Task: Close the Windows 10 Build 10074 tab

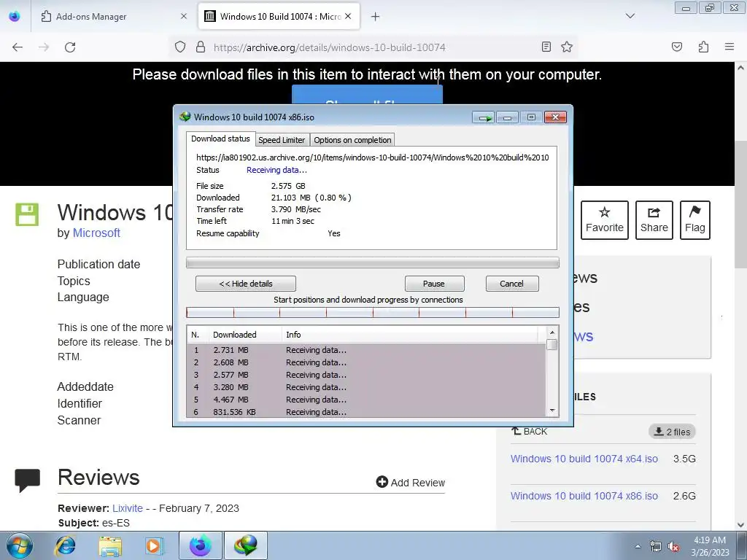Action: click(x=348, y=16)
